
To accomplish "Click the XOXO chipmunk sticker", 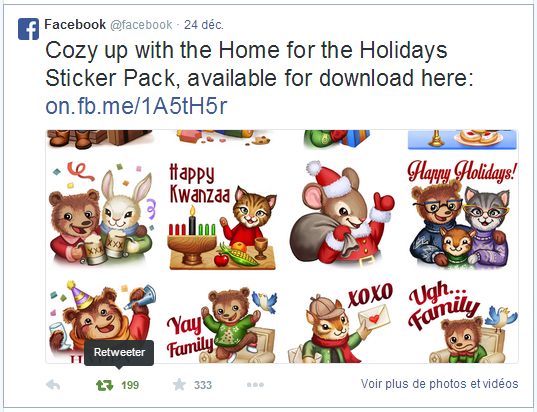I will click(x=341, y=322).
